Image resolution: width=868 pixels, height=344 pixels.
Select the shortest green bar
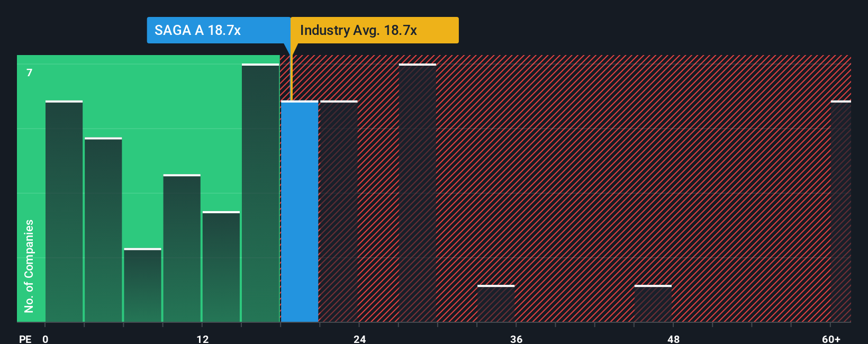click(x=142, y=285)
